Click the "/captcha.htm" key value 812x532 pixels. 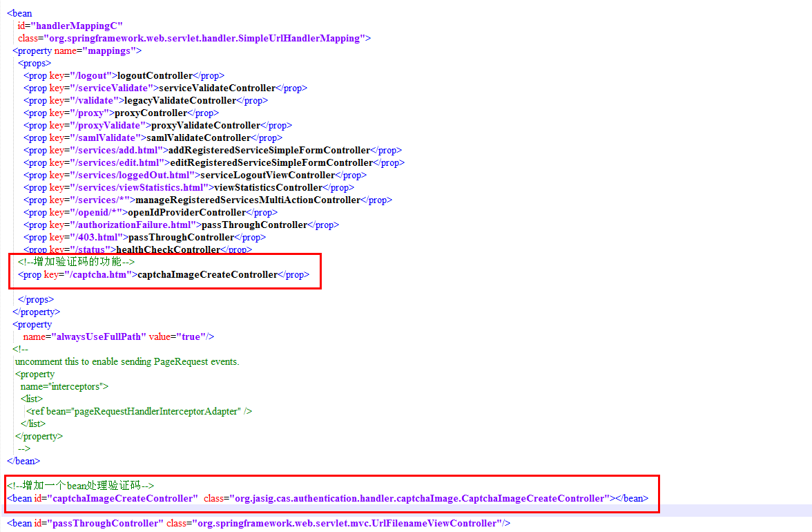point(98,274)
